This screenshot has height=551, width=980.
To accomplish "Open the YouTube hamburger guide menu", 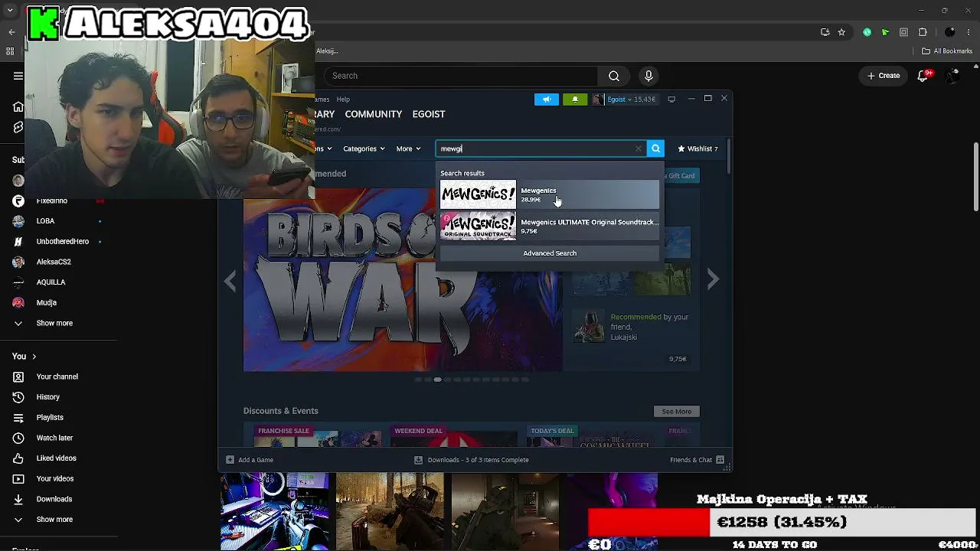I will (18, 76).
